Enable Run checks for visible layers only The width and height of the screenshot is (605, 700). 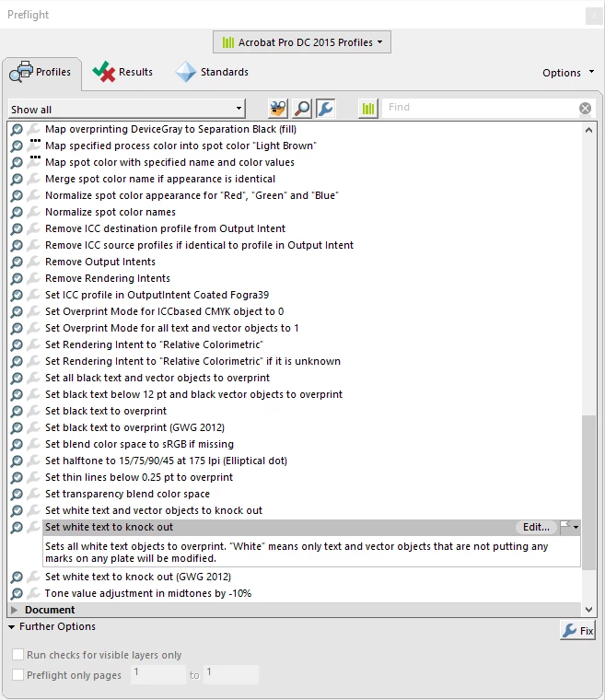17,655
